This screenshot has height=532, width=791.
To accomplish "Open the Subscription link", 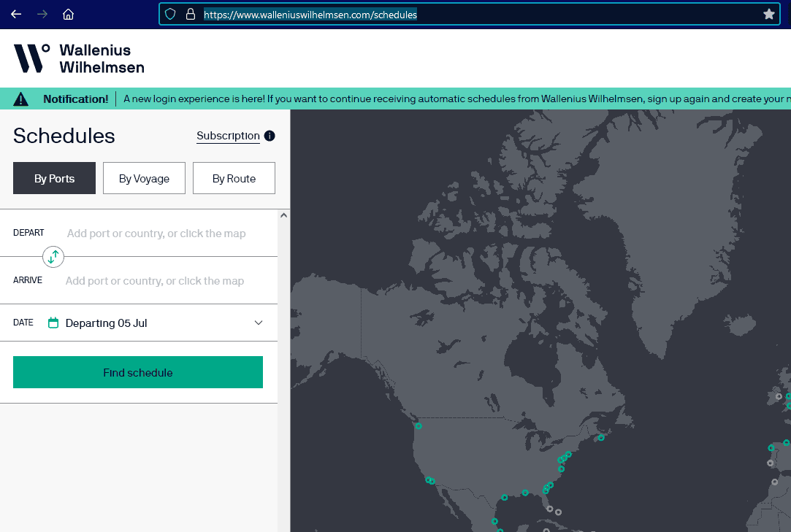I will [x=228, y=136].
